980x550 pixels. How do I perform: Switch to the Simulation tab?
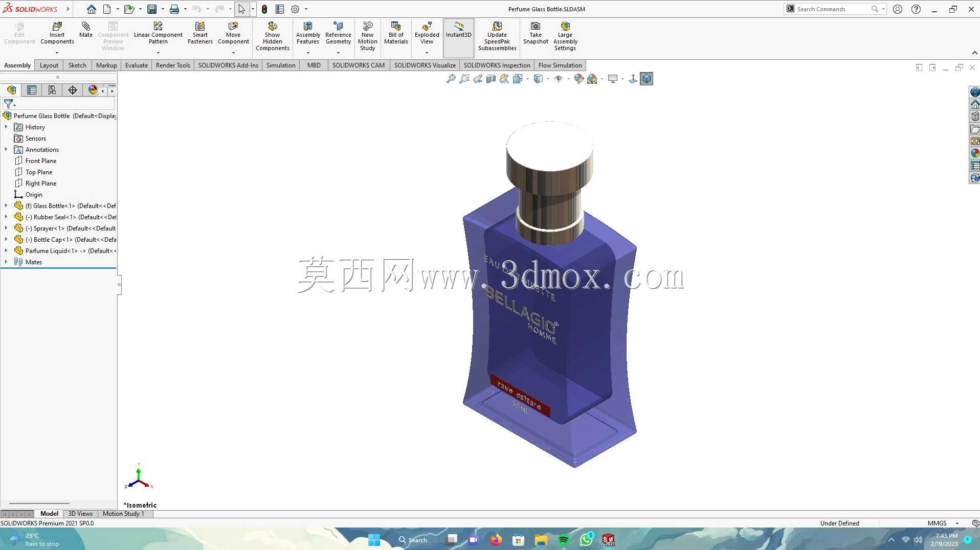click(x=281, y=65)
